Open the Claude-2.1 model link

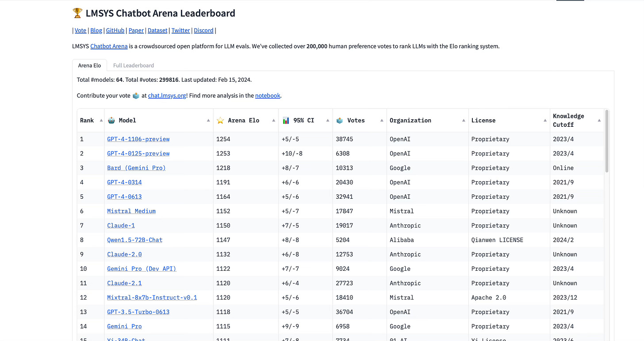124,283
